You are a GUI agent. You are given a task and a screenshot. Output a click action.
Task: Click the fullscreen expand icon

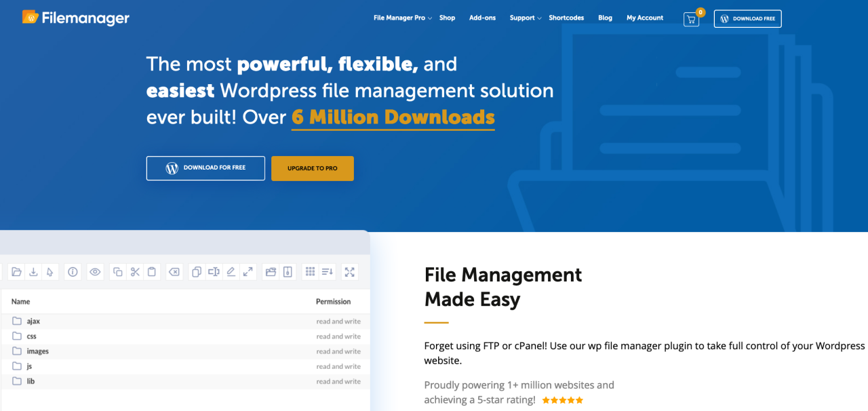click(x=350, y=272)
